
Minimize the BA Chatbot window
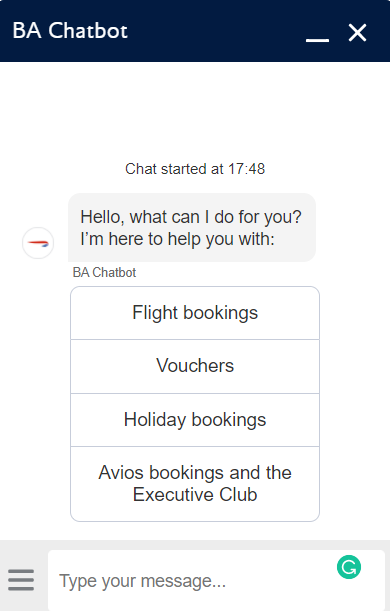pos(318,40)
